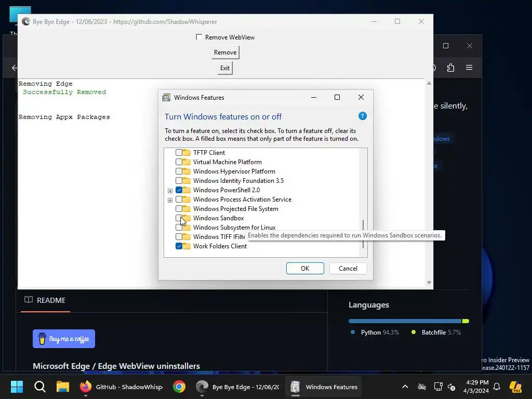Screen dimensions: 532x399
Task: Select the Windows Sandbox row text
Action: point(219,218)
